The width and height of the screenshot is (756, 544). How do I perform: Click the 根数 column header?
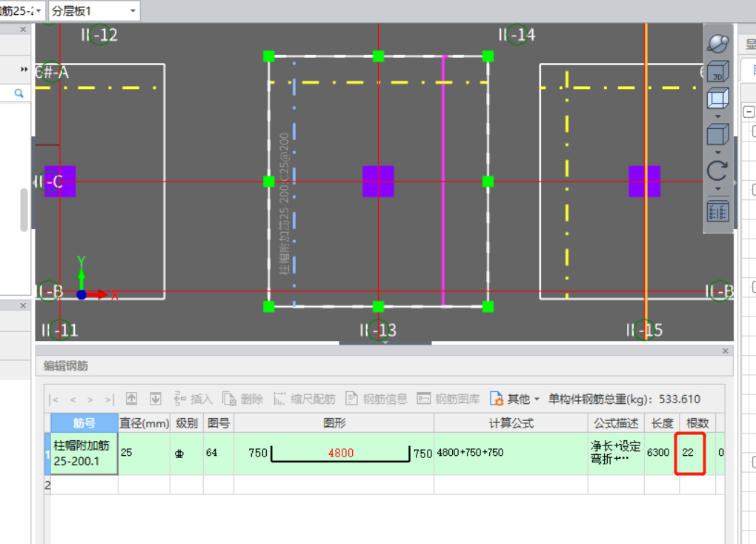pyautogui.click(x=697, y=423)
